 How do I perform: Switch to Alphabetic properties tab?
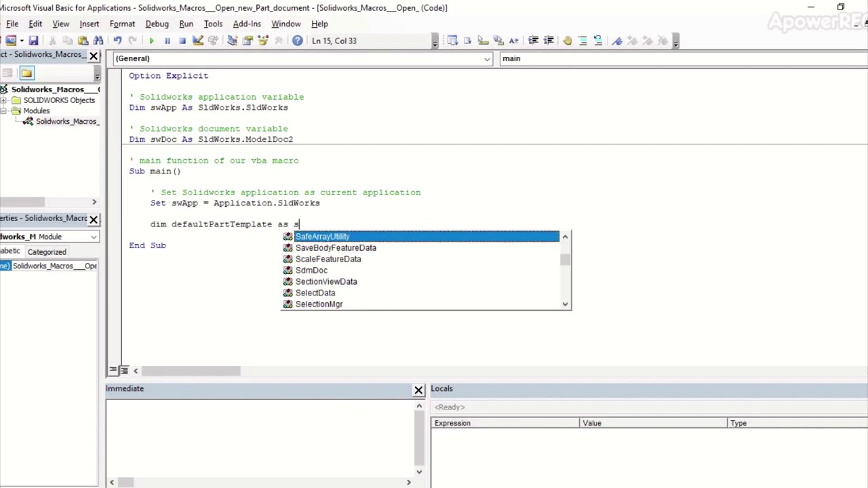click(x=10, y=251)
